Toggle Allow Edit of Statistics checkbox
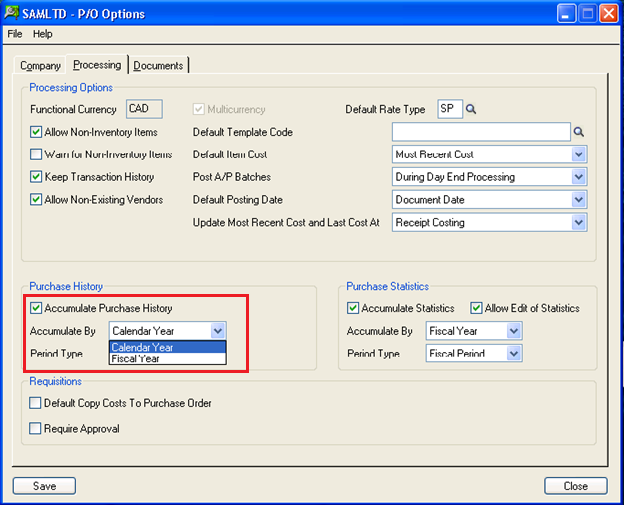This screenshot has height=505, width=624. [477, 308]
